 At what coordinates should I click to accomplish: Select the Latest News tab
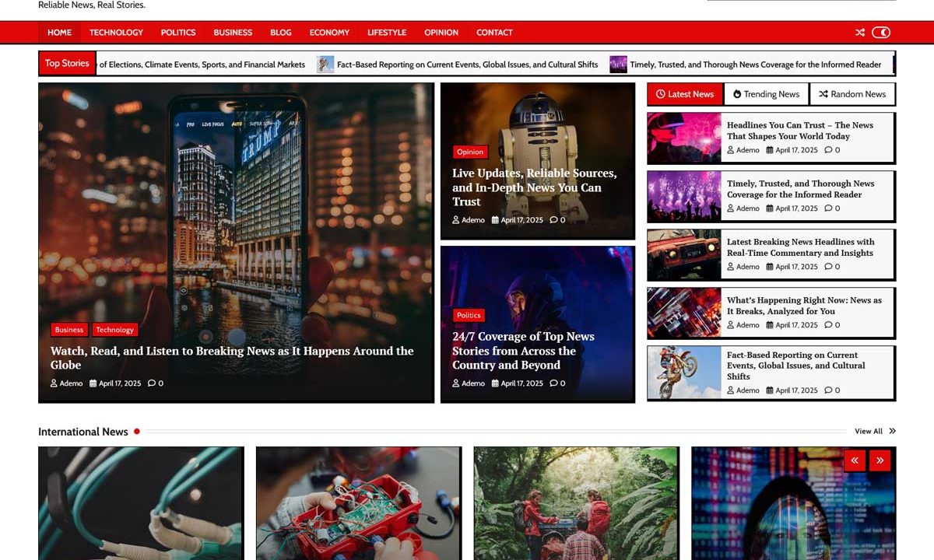tap(685, 94)
